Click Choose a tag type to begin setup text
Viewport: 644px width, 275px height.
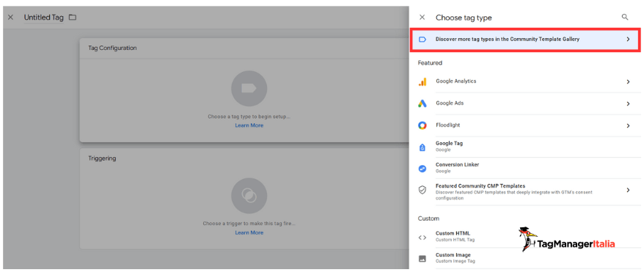tap(249, 117)
